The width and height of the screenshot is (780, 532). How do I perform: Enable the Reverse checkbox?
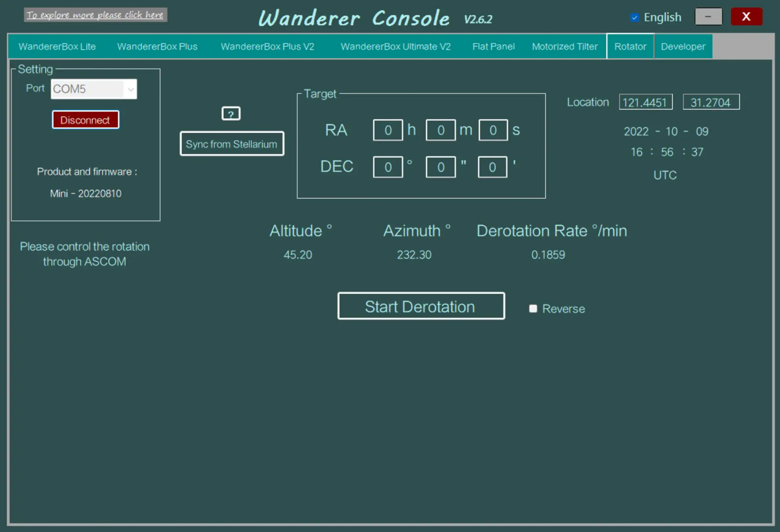[x=533, y=309]
